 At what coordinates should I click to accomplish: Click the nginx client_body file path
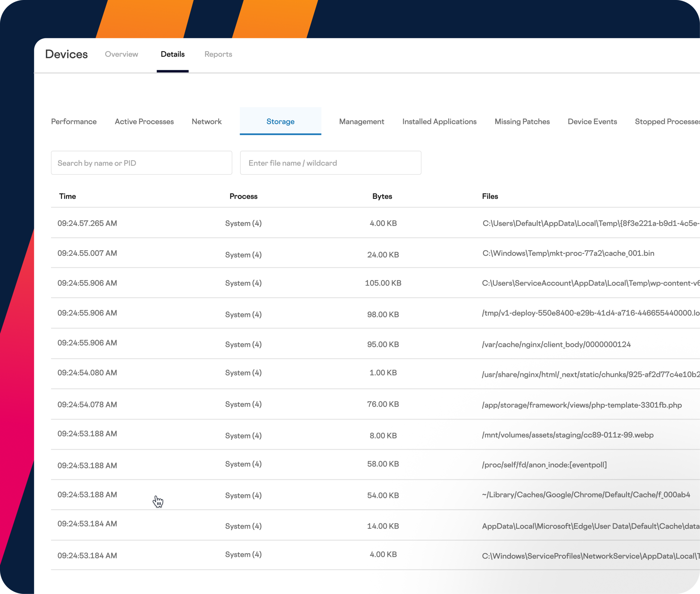coord(556,344)
